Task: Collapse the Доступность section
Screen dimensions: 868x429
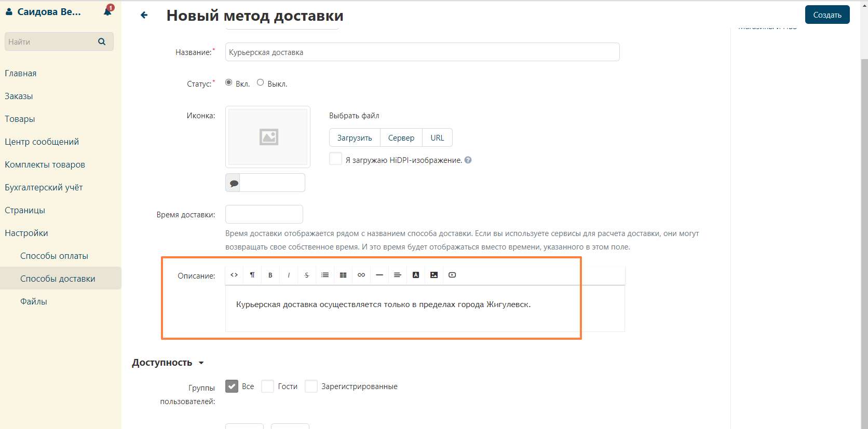Action: pyautogui.click(x=168, y=363)
